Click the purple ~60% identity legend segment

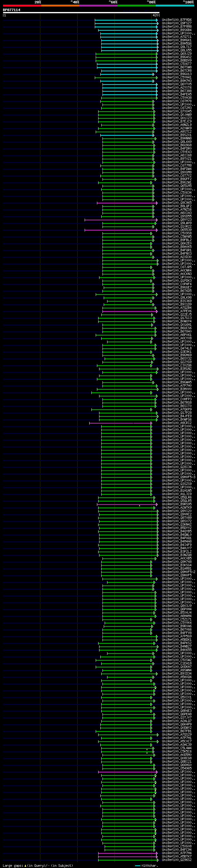pyautogui.click(x=99, y=6)
